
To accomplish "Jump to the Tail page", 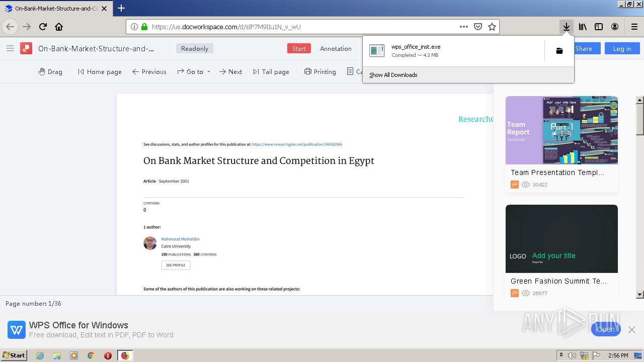I will coord(271,72).
